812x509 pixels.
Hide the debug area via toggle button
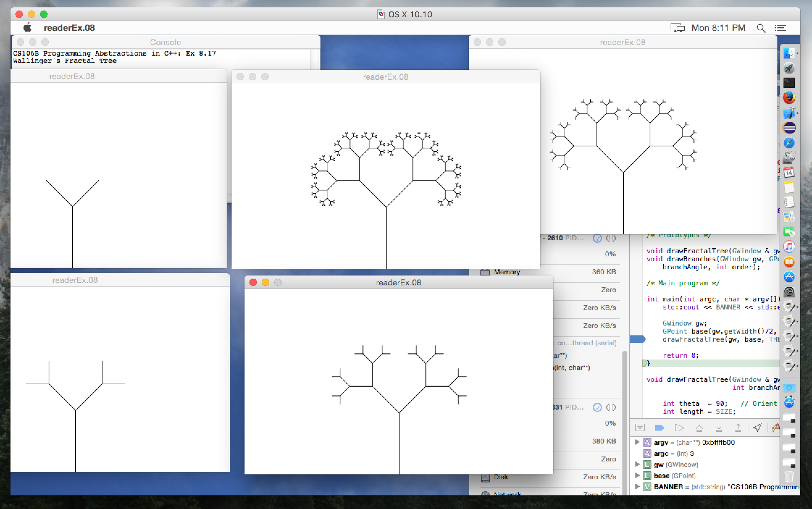tap(640, 427)
